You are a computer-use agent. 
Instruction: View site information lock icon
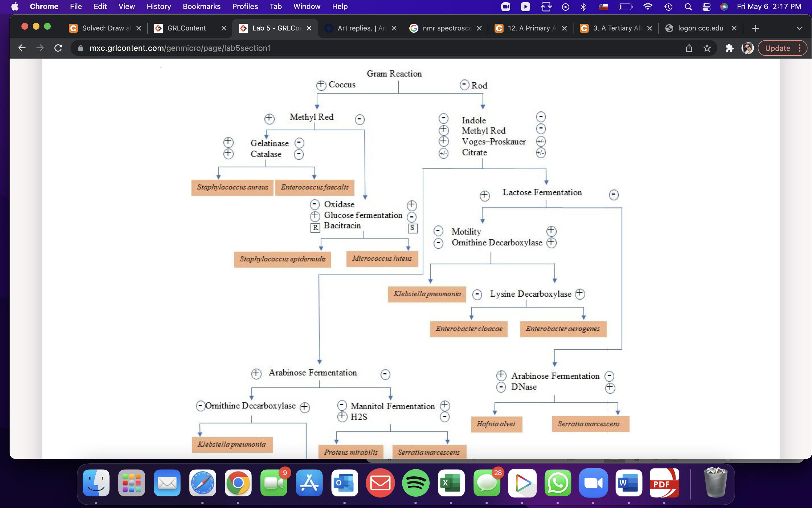[81, 48]
